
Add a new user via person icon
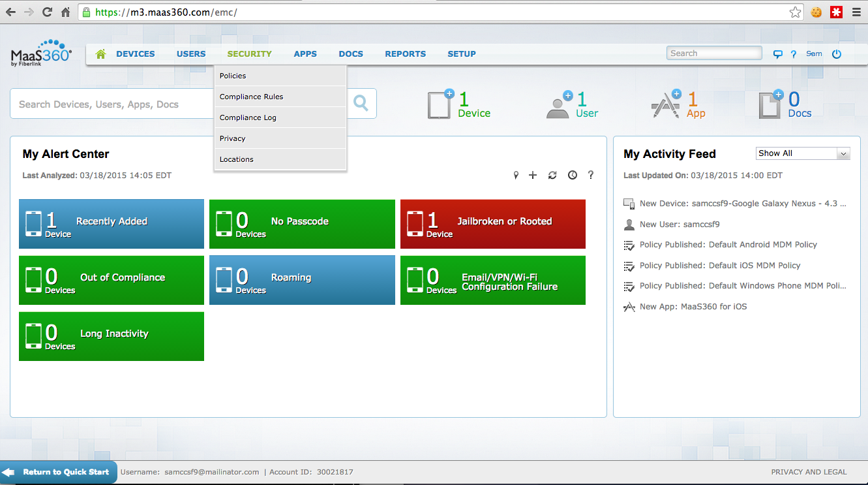[559, 104]
